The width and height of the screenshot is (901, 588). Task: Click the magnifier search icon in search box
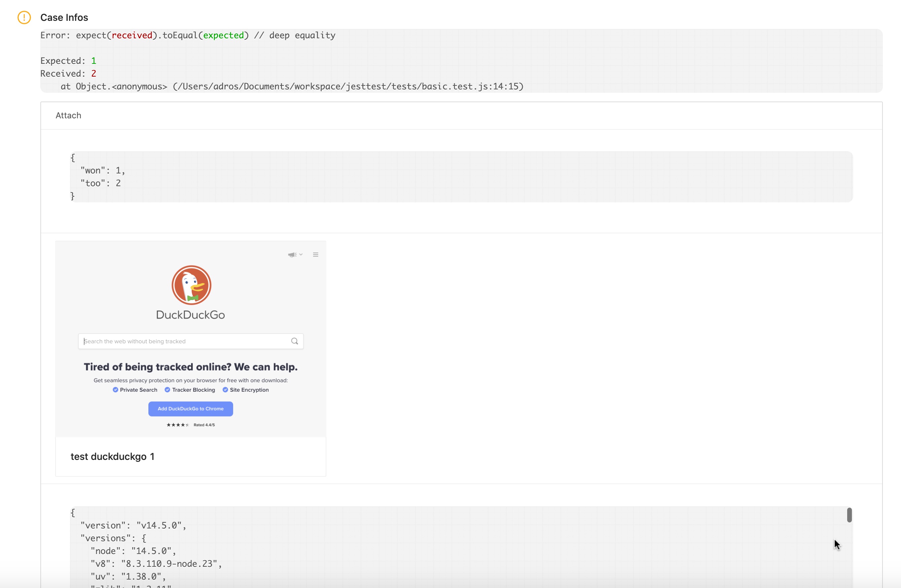click(294, 341)
